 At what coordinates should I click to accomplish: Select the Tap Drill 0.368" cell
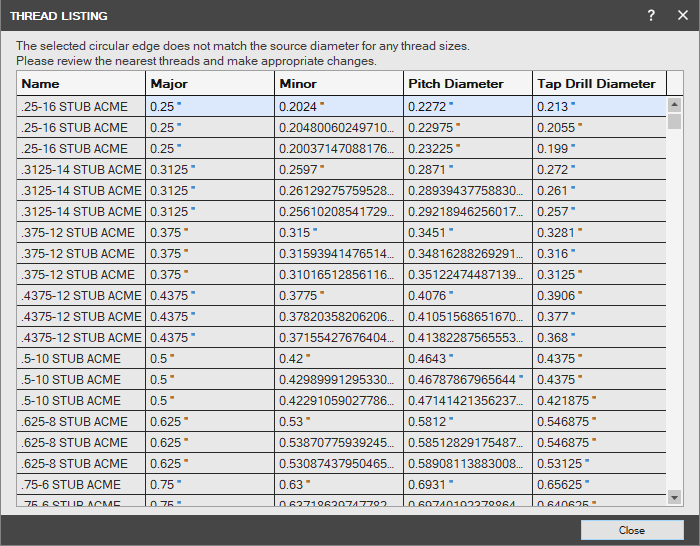click(600, 338)
